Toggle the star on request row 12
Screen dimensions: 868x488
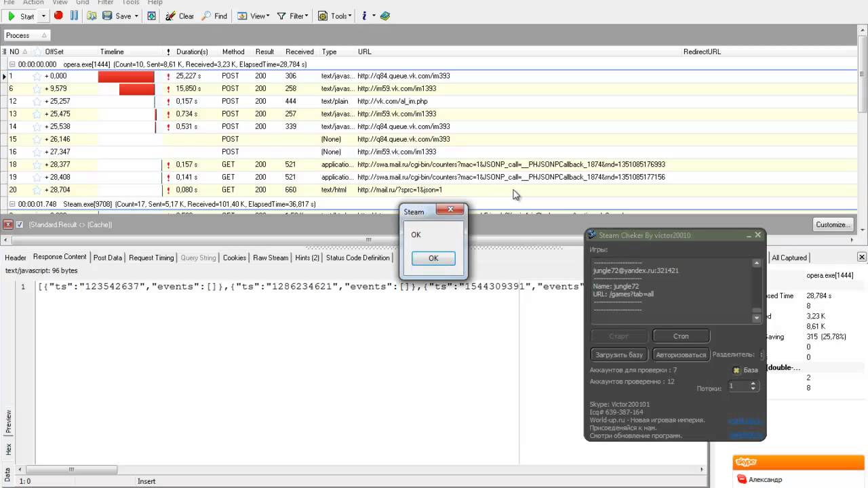[37, 101]
